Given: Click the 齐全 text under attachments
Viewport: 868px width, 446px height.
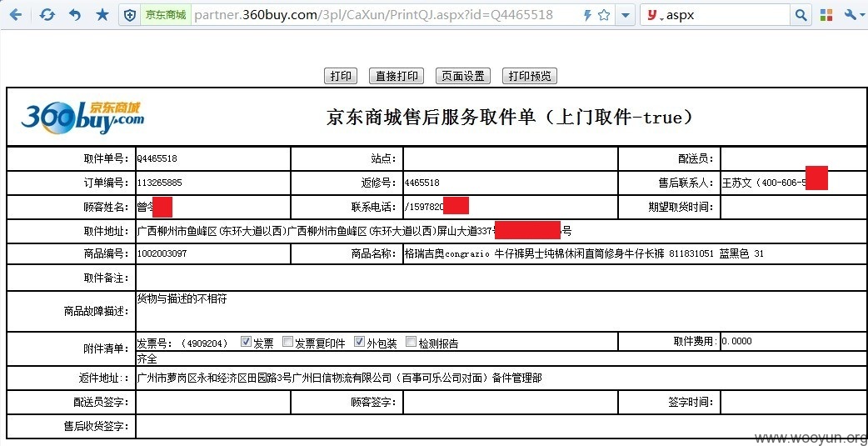Looking at the screenshot, I should (x=147, y=358).
